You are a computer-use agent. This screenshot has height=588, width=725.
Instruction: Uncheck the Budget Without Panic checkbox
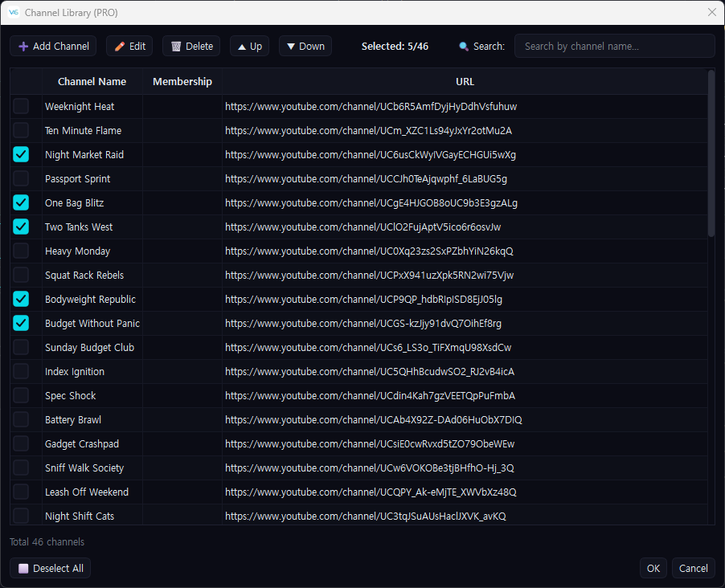(21, 323)
